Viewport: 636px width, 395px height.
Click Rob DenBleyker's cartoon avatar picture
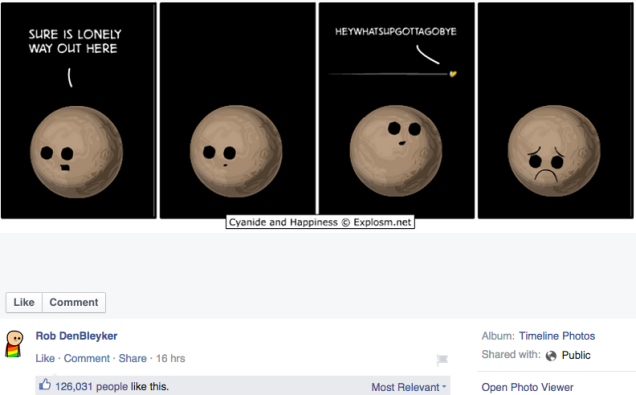pos(14,344)
